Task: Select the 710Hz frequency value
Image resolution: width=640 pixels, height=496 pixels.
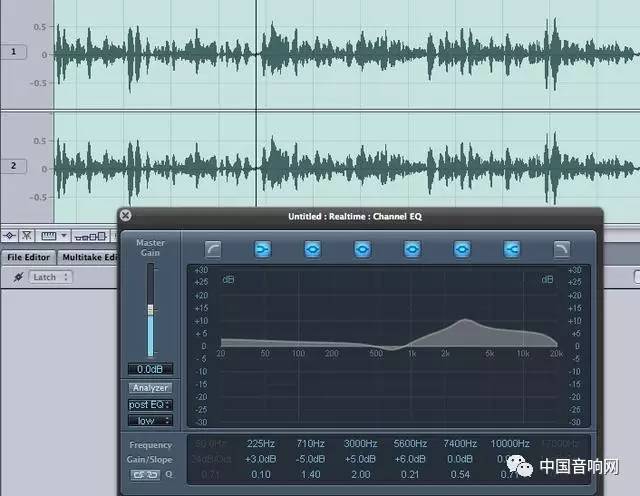Action: click(311, 443)
